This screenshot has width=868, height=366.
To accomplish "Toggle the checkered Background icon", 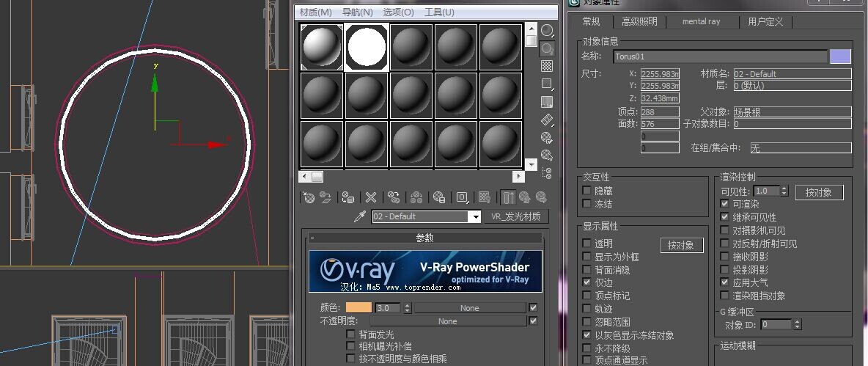I will coord(547,67).
